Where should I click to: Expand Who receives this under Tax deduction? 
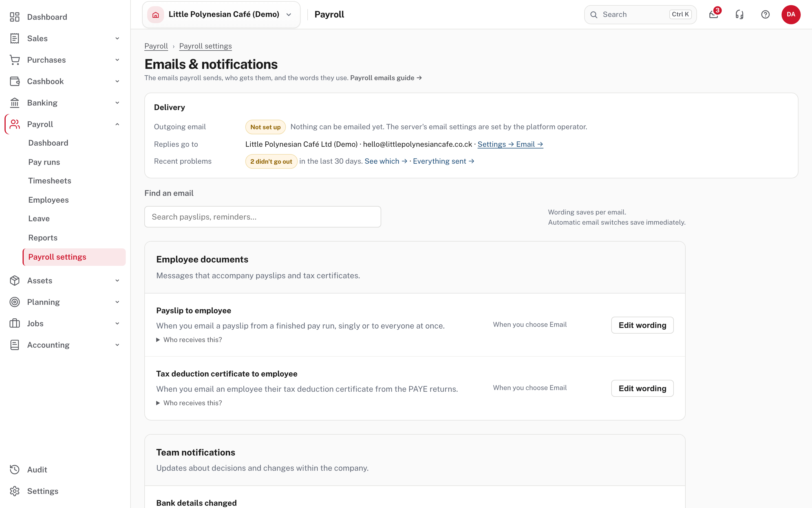[189, 403]
